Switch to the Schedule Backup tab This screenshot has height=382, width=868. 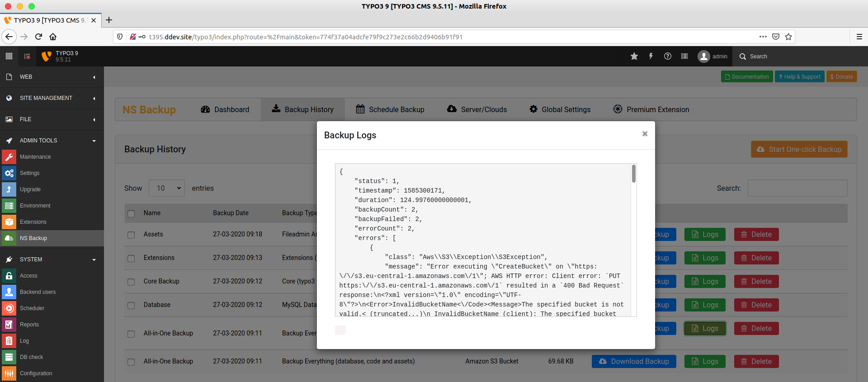point(390,109)
